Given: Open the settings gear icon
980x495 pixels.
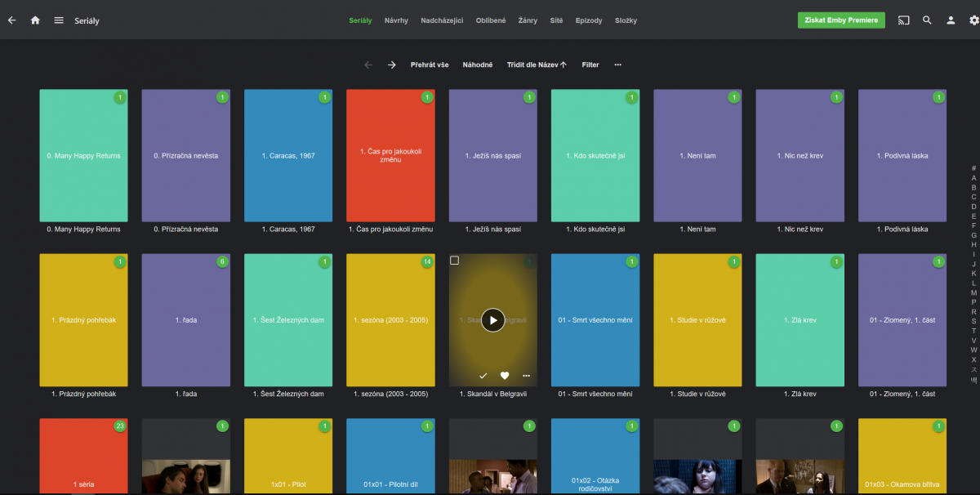Looking at the screenshot, I should pos(973,20).
